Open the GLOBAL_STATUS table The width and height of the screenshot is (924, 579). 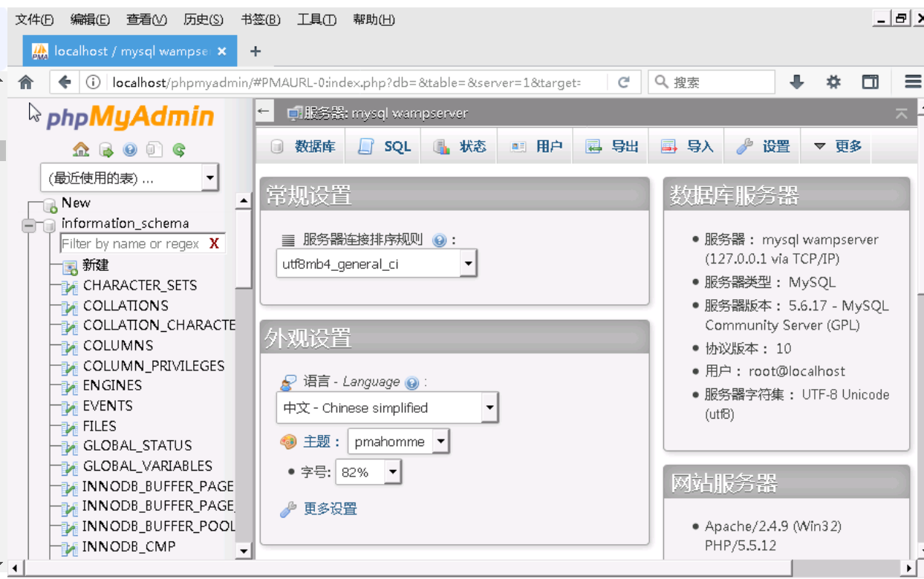pyautogui.click(x=137, y=445)
